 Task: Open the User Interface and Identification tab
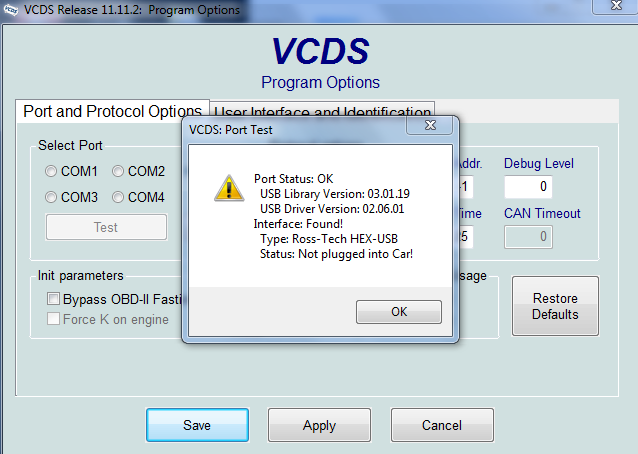tap(322, 113)
